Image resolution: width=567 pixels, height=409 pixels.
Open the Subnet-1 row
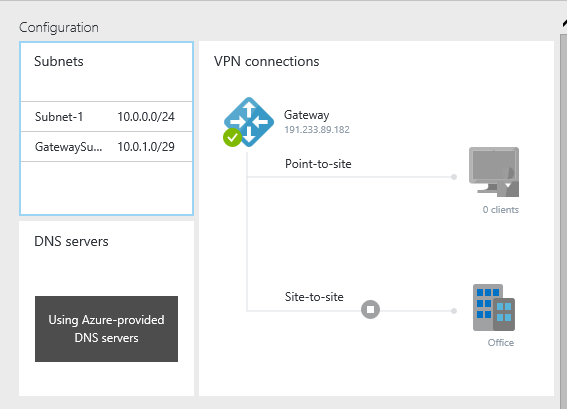tap(106, 117)
